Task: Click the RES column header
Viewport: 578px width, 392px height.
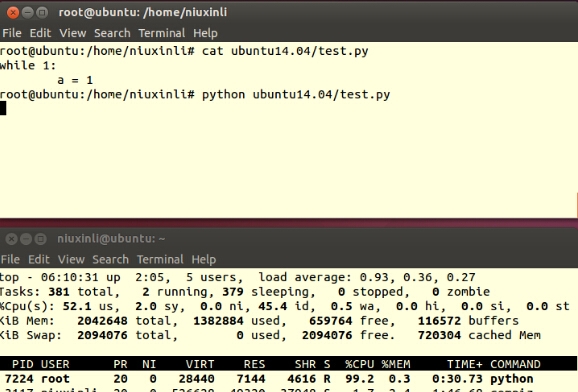Action: (254, 364)
